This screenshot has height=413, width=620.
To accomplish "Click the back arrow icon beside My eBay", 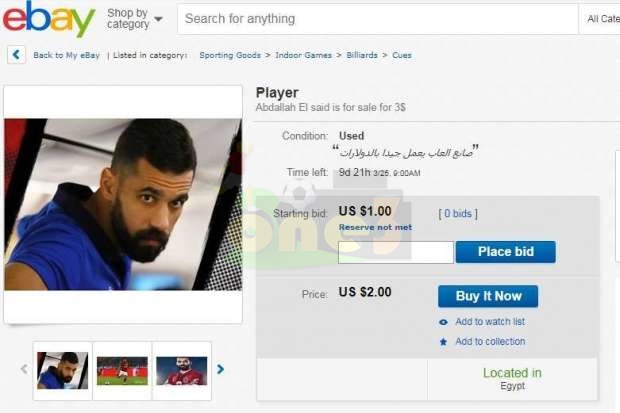I will click(x=16, y=55).
